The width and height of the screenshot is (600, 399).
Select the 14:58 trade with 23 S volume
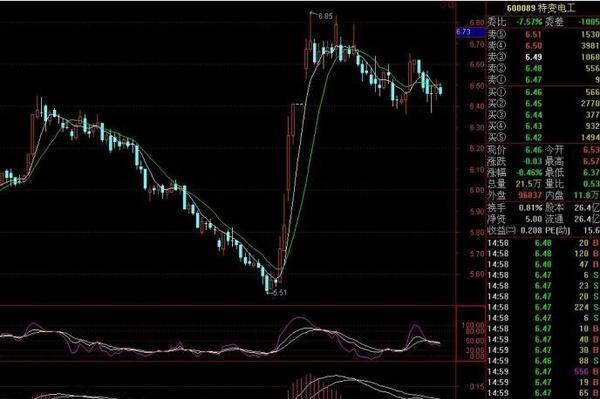pyautogui.click(x=543, y=286)
